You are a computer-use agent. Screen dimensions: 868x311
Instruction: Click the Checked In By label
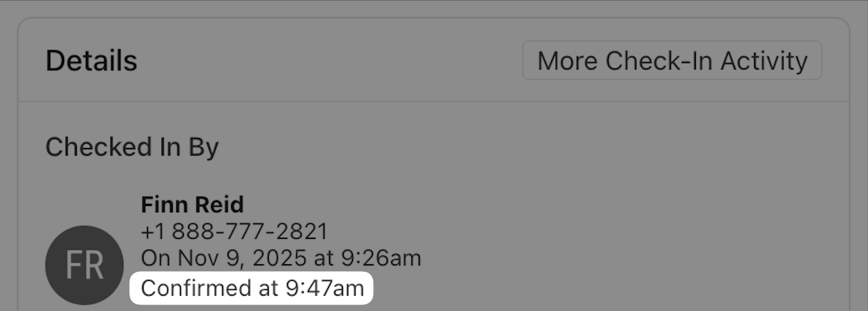coord(132,147)
